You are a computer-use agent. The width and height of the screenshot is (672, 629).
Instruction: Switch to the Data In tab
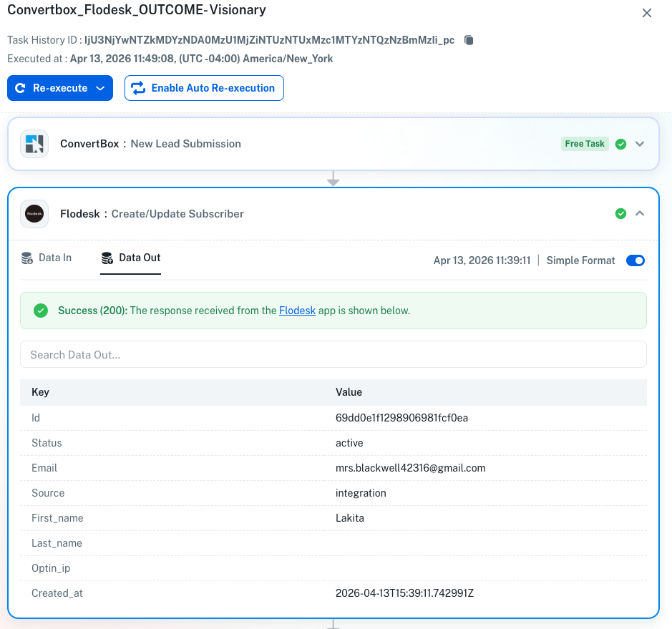click(x=54, y=258)
